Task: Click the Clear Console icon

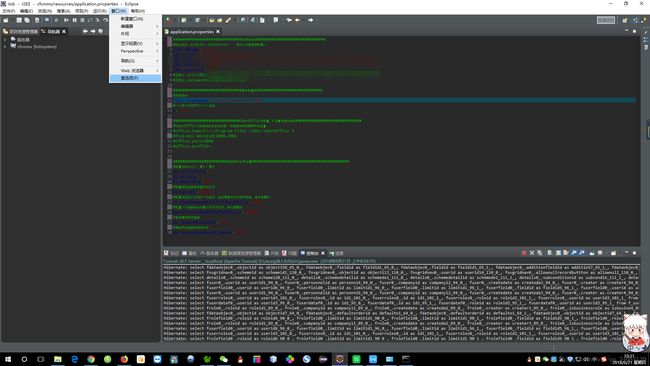Action: coord(550,253)
